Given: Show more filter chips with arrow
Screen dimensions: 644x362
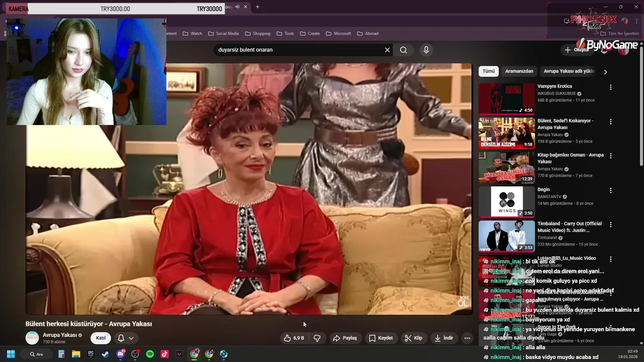Looking at the screenshot, I should click(605, 71).
